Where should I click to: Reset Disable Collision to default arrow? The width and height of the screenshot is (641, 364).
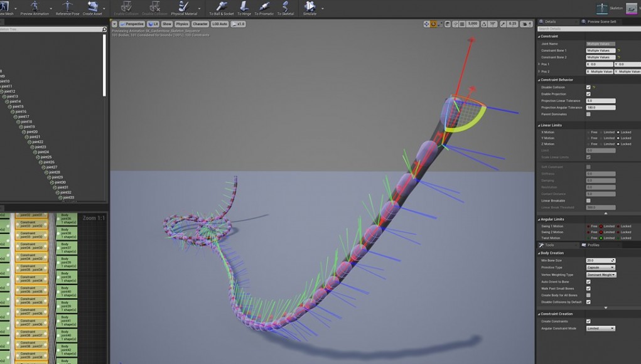594,87
